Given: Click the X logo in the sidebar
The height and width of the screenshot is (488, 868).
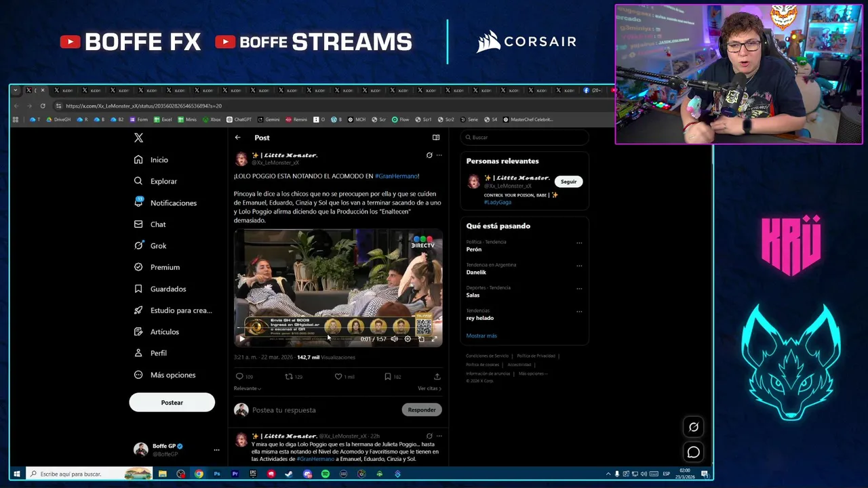Looking at the screenshot, I should (138, 138).
